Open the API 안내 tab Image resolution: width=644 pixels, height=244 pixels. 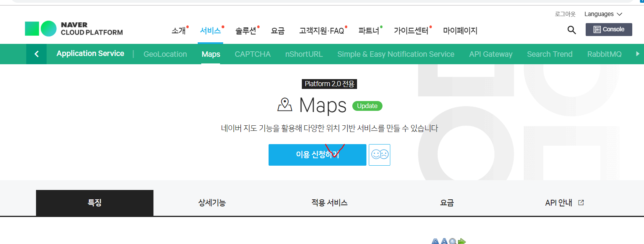click(565, 203)
